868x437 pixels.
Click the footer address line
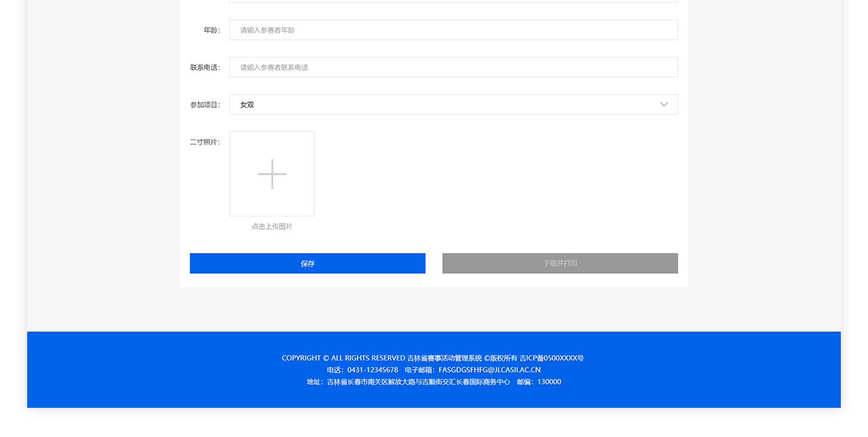click(x=408, y=382)
